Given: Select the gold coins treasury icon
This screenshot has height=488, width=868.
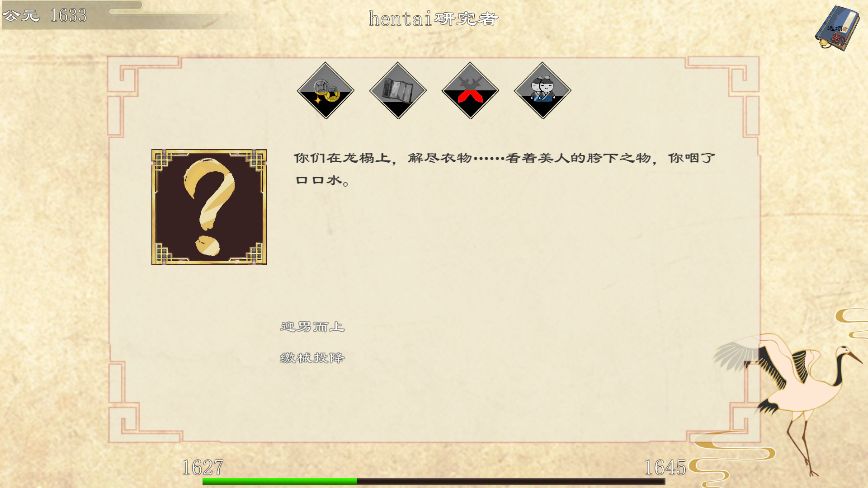Looking at the screenshot, I should point(325,90).
